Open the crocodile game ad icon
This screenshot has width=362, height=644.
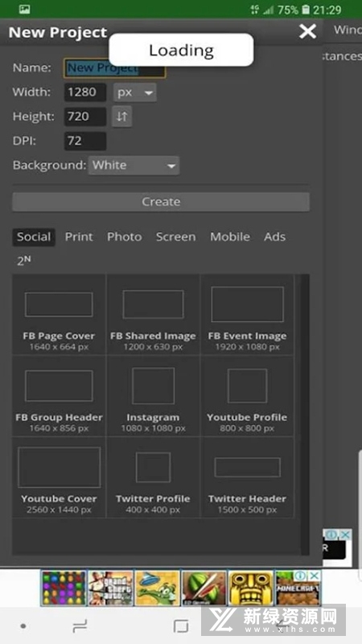pos(157,588)
